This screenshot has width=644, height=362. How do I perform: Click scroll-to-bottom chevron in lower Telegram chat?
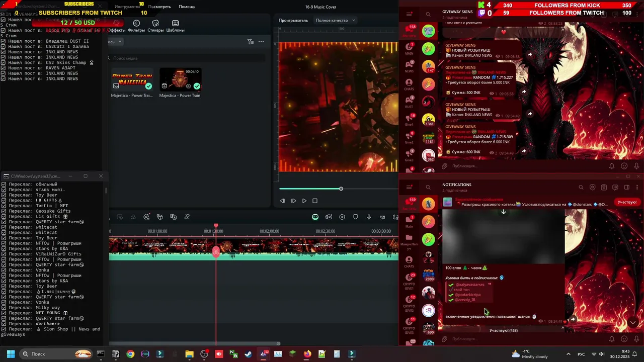coord(633,323)
